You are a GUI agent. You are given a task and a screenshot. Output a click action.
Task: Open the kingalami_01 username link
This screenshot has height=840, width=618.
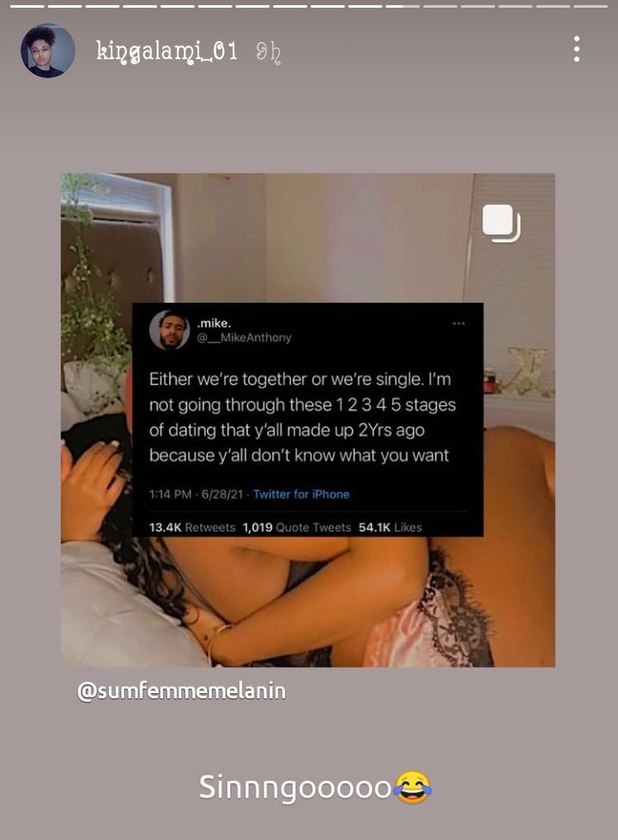tap(167, 52)
